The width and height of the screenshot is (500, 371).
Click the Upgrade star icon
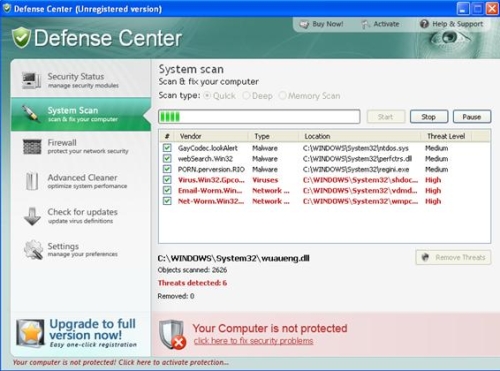tap(30, 333)
